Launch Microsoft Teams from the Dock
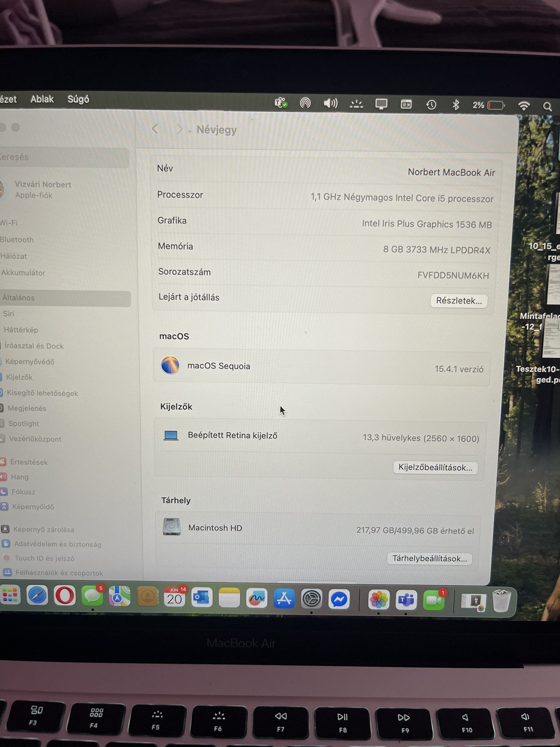Screen dimensions: 560x747 (x=406, y=600)
